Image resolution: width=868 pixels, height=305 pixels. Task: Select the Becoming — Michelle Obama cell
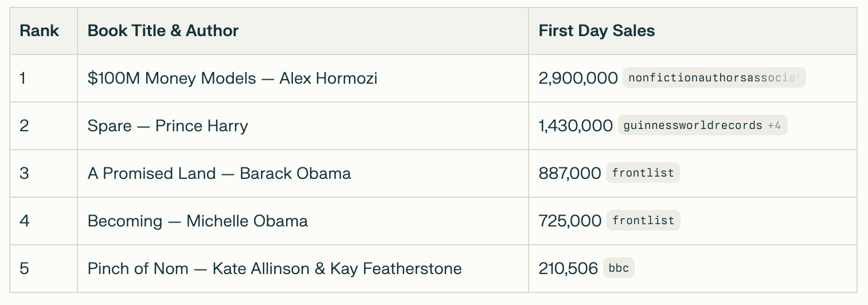click(303, 221)
